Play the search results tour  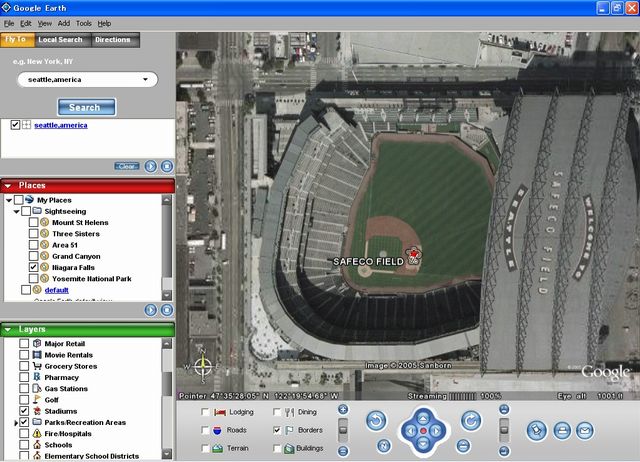tap(151, 166)
